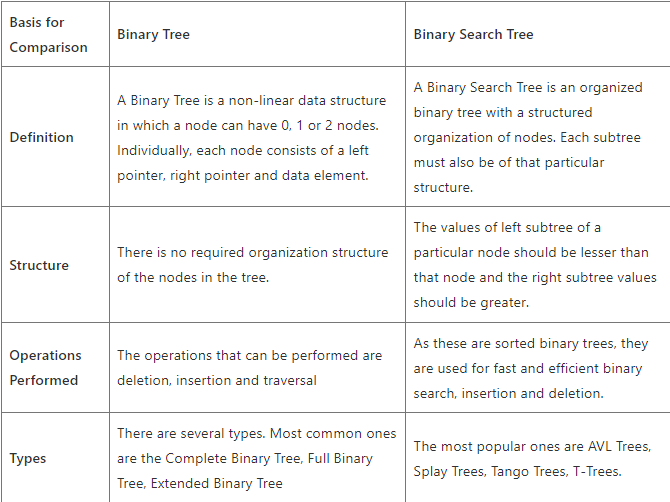Image resolution: width=670 pixels, height=502 pixels.
Task: Click the text "pointer, right pointer and data element"
Action: [x=242, y=175]
